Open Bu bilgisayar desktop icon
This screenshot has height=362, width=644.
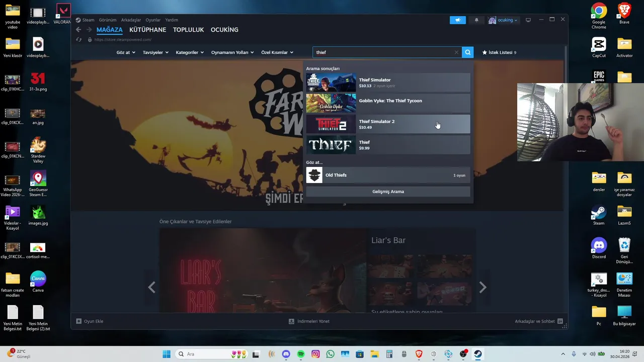click(624, 316)
